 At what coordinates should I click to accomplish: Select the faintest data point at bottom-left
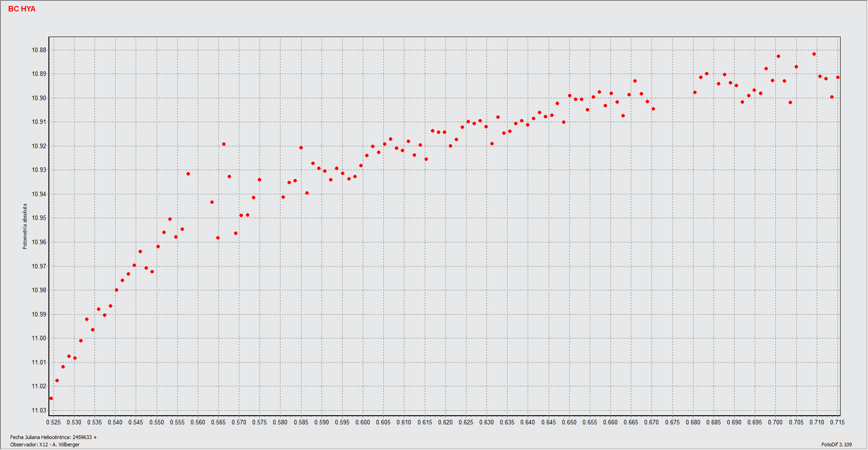tap(51, 398)
